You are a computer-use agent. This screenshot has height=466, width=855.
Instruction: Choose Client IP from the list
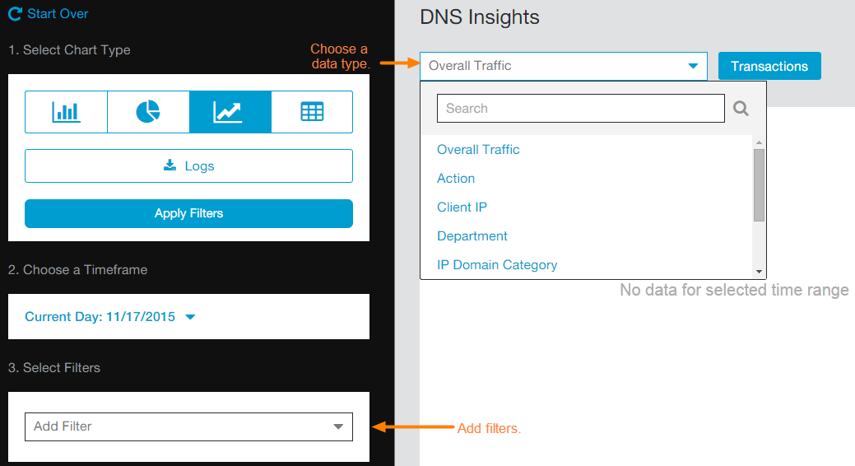coord(462,207)
